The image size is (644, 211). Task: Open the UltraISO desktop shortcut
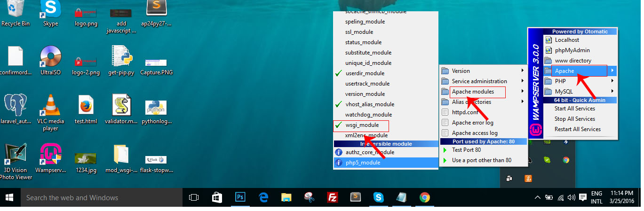click(x=50, y=61)
